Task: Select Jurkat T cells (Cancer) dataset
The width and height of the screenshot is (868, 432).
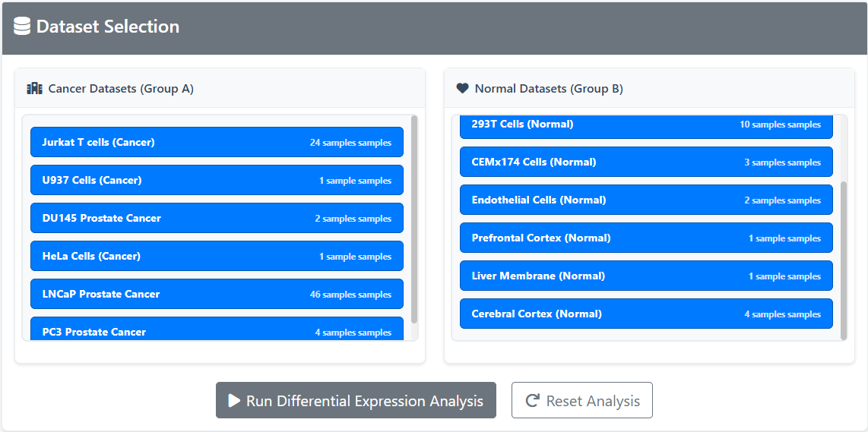Action: 217,142
